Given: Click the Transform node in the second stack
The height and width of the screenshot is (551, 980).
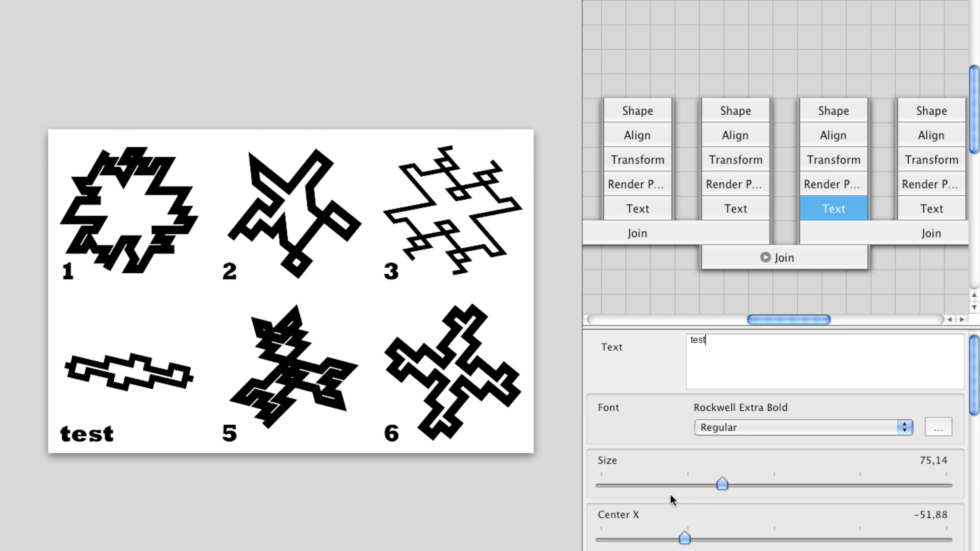Looking at the screenshot, I should [735, 160].
